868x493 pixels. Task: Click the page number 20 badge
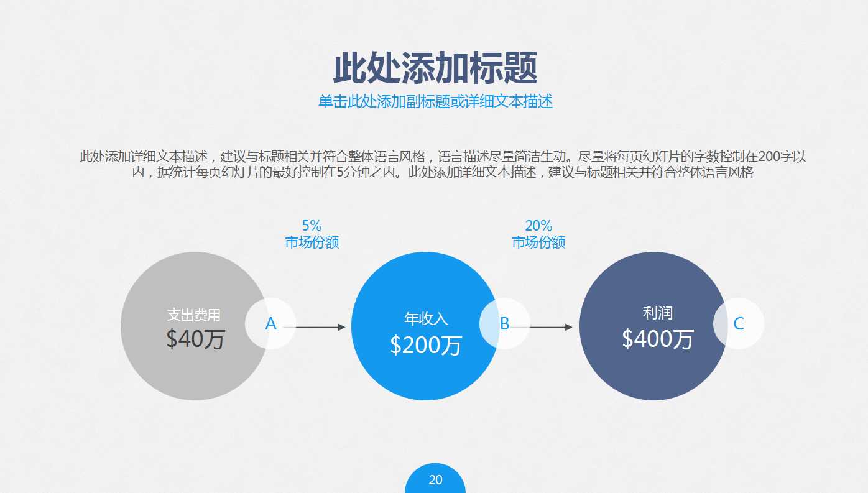[x=435, y=479]
